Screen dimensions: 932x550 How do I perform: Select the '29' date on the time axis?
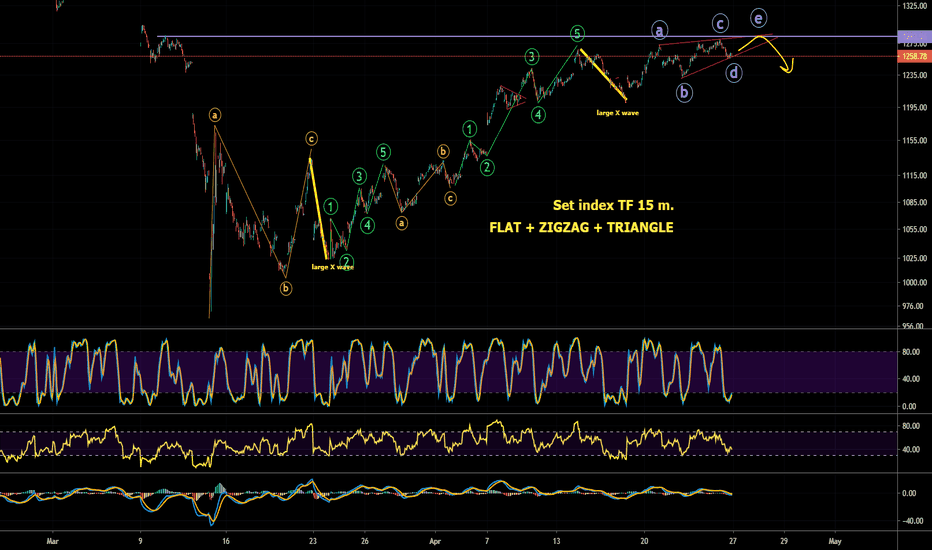coord(784,541)
